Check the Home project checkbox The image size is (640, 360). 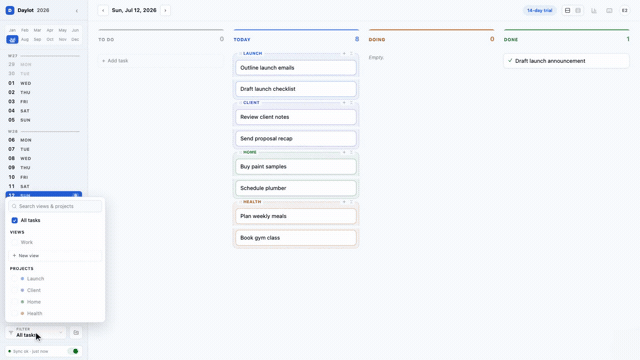(15, 302)
